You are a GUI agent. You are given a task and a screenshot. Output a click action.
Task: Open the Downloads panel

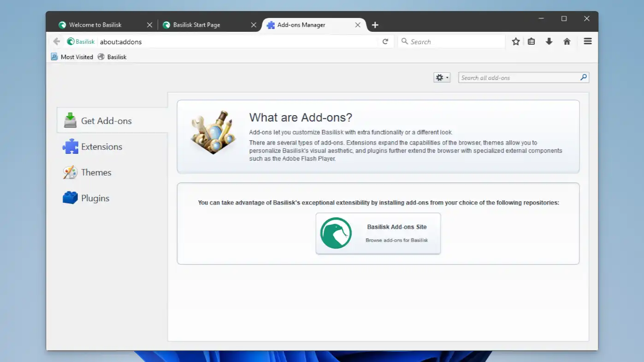[x=549, y=41]
